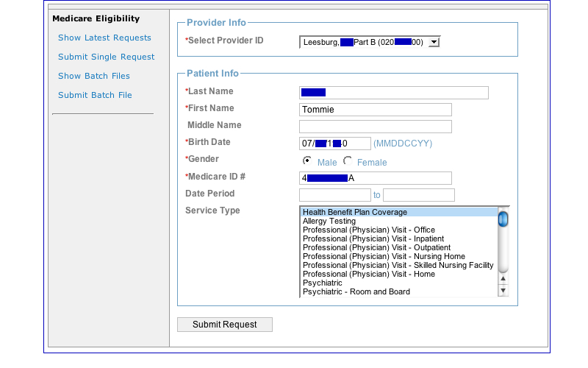Click the Last Name input field

(394, 93)
